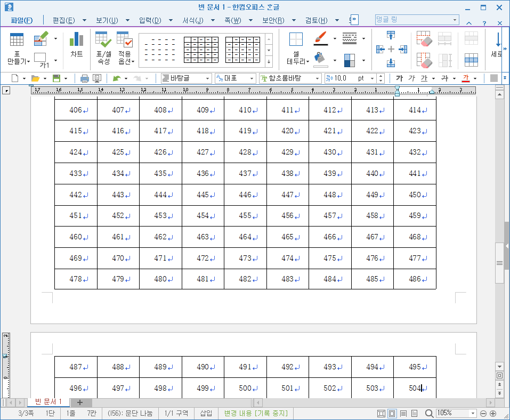510x420 pixels.
Task: Expand table style gallery list
Action: tap(269, 61)
